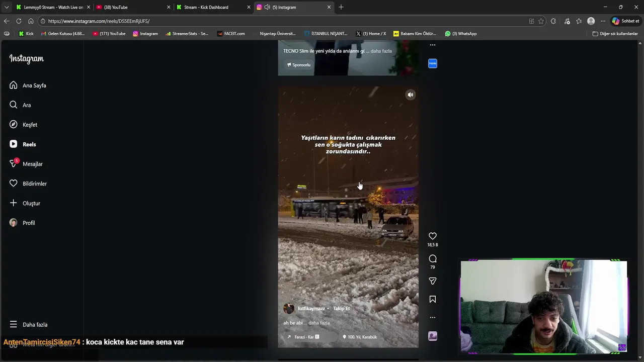Open (1) Home / X bookmark

[371, 34]
